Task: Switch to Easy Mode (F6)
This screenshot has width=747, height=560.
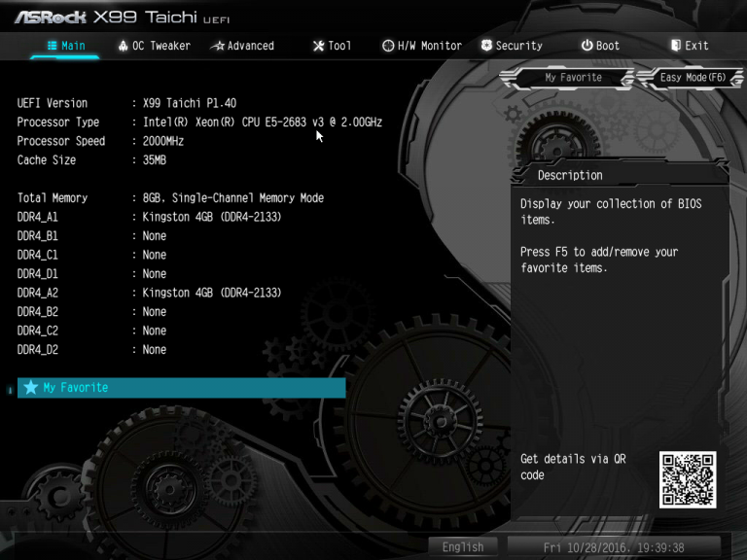Action: click(693, 78)
